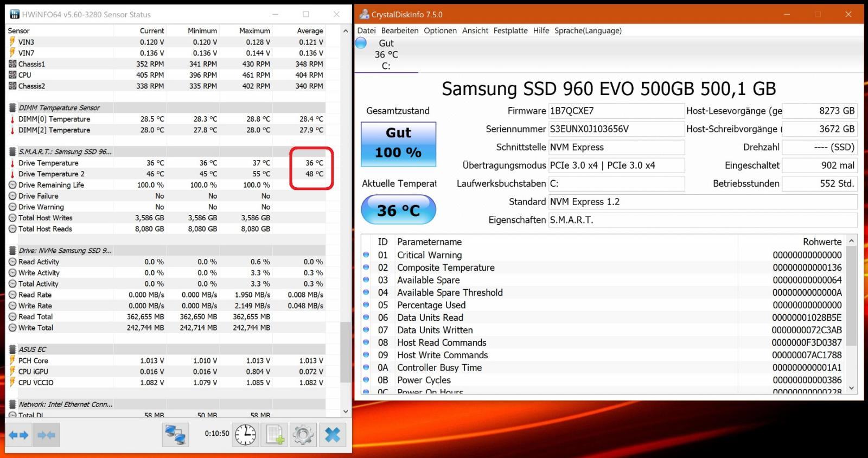Click the blue dot beside Composite Temperature
The height and width of the screenshot is (458, 868).
click(x=366, y=268)
